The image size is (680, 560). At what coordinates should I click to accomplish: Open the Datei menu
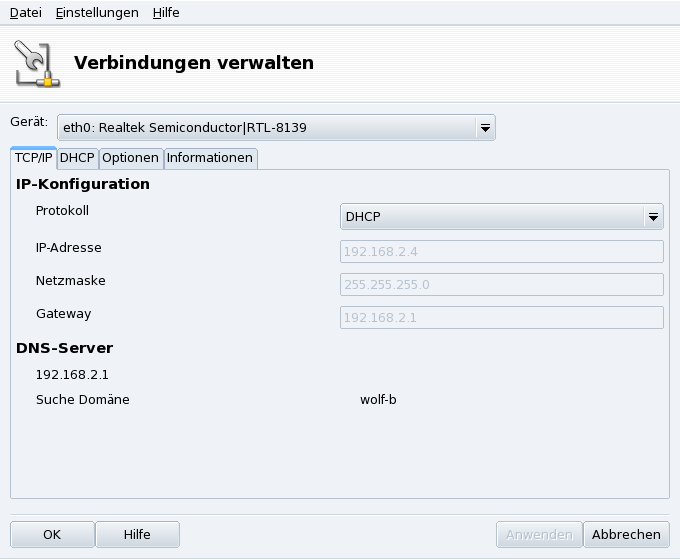tap(26, 13)
